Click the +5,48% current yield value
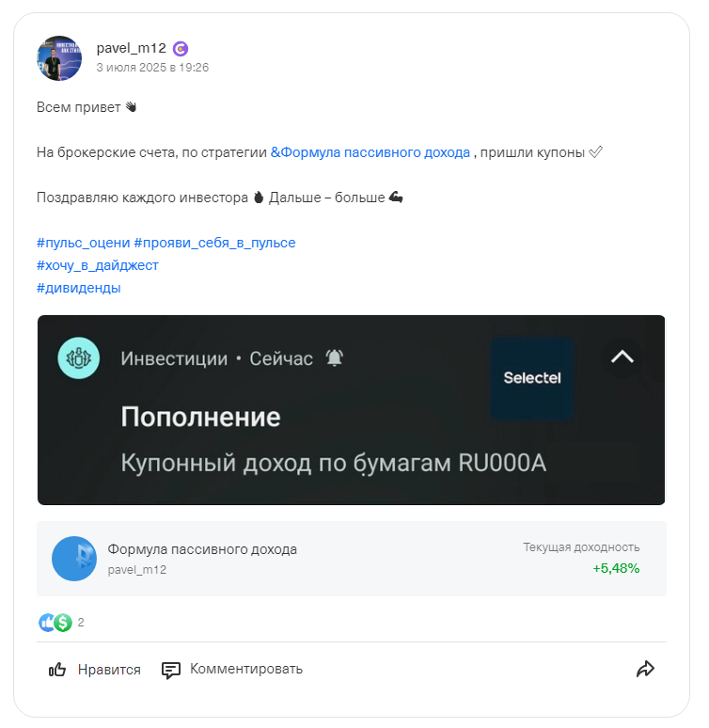Image resolution: width=709 pixels, height=728 pixels. (616, 568)
